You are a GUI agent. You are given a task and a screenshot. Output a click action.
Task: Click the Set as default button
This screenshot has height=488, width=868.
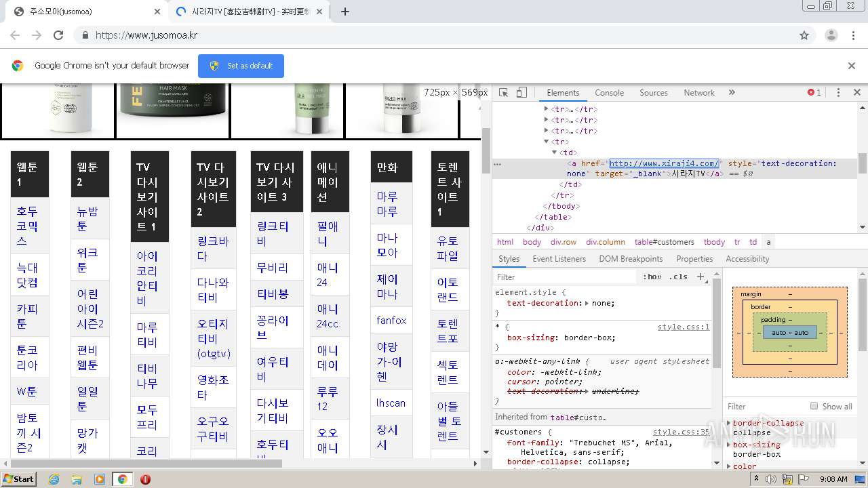point(241,66)
